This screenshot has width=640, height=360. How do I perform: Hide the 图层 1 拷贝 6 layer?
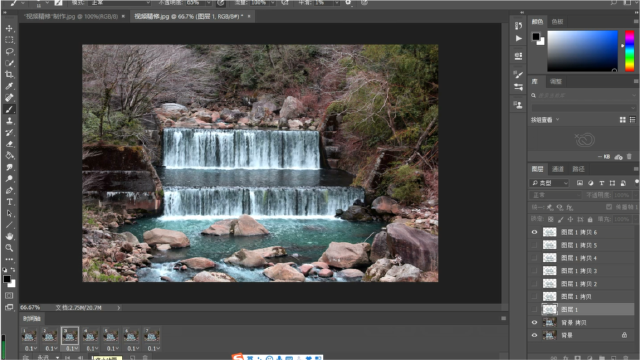click(x=534, y=232)
